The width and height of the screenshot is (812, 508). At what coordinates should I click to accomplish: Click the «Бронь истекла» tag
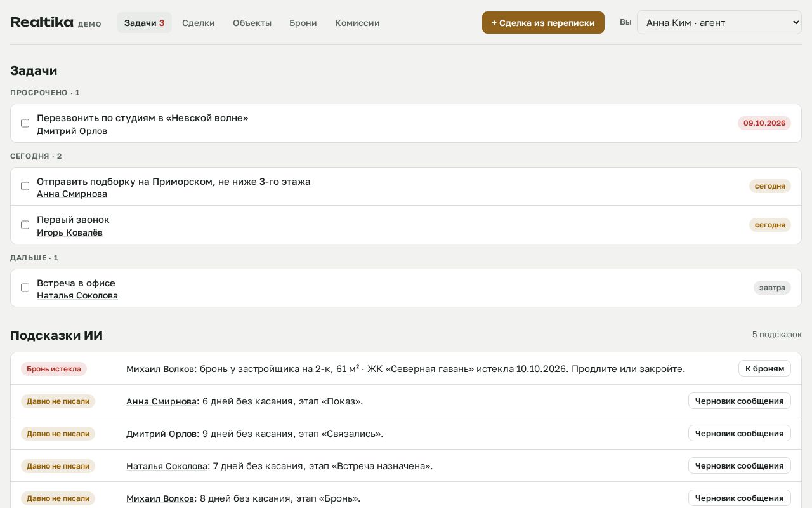click(x=54, y=369)
